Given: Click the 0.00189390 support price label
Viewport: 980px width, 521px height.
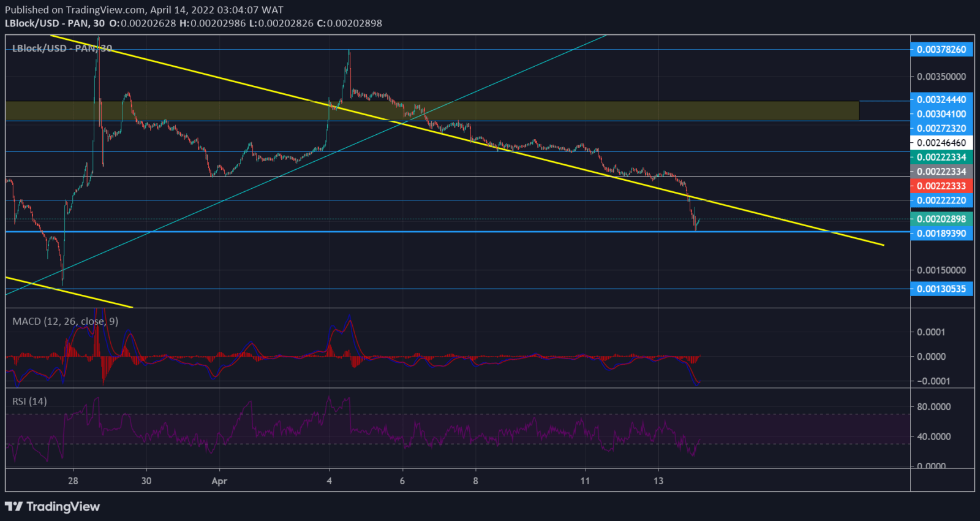Looking at the screenshot, I should (941, 234).
